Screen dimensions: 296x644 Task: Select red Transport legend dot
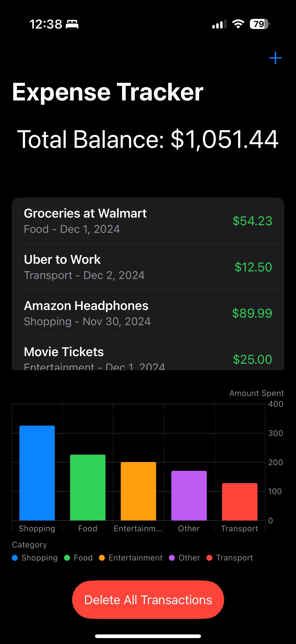click(209, 558)
